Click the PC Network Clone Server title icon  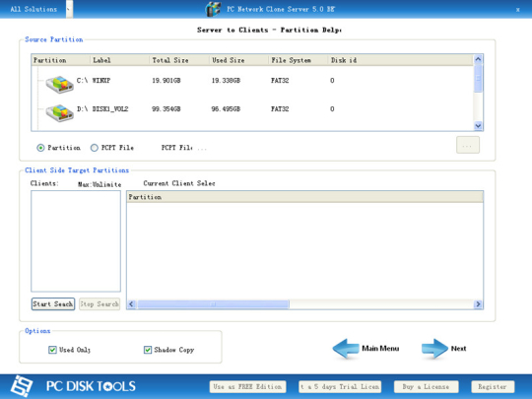pos(213,9)
